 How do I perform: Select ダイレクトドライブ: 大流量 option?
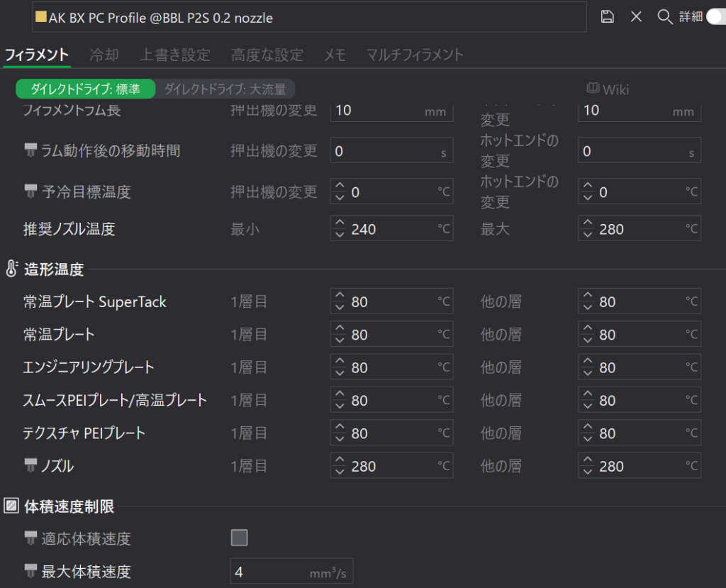pos(225,89)
